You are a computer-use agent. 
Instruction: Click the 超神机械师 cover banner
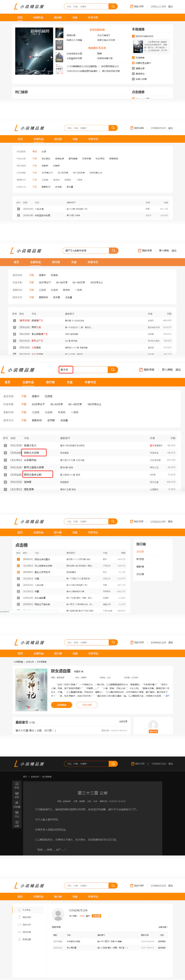tap(34, 51)
